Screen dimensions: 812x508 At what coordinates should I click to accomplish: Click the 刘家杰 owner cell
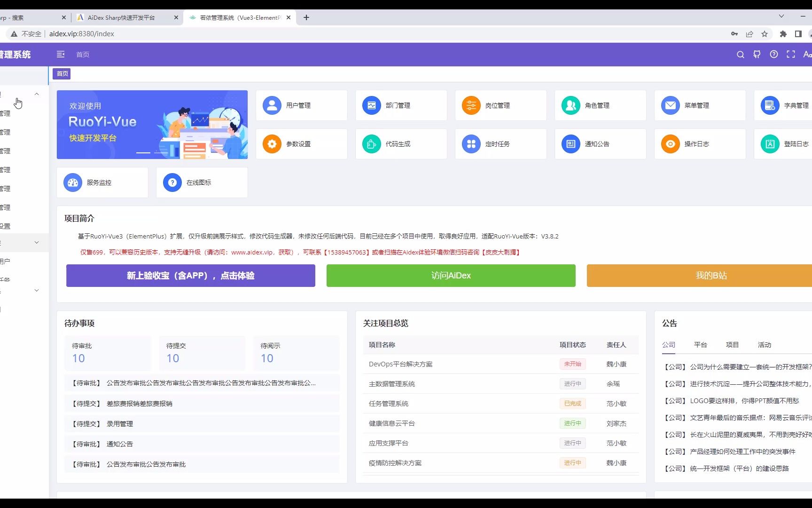tap(617, 423)
